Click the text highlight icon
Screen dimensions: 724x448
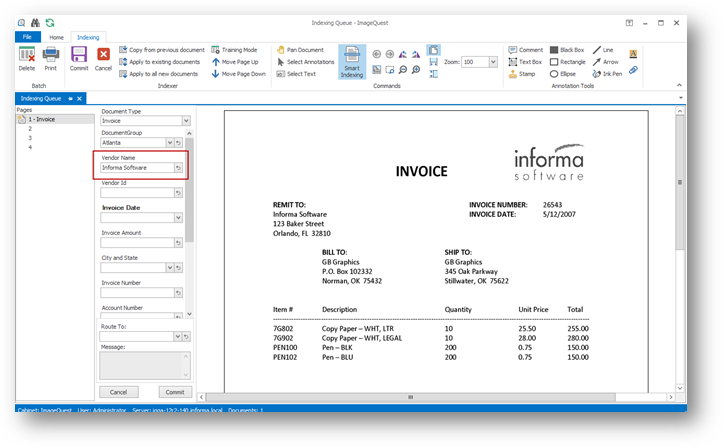633,54
